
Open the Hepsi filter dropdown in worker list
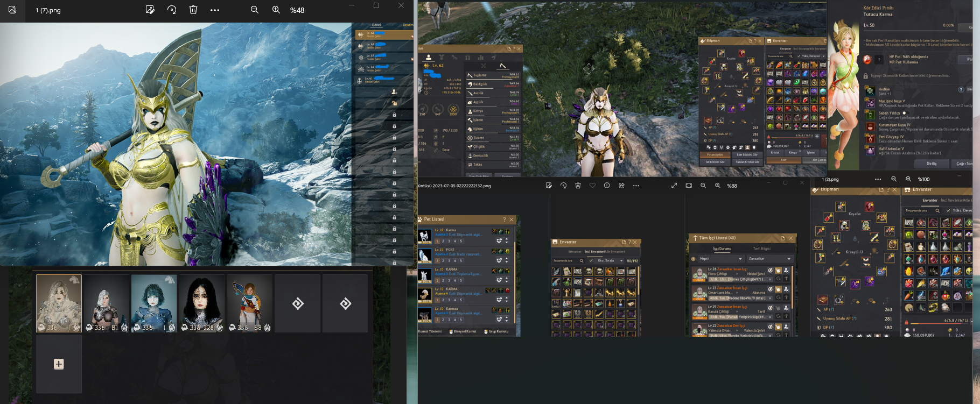[720, 259]
